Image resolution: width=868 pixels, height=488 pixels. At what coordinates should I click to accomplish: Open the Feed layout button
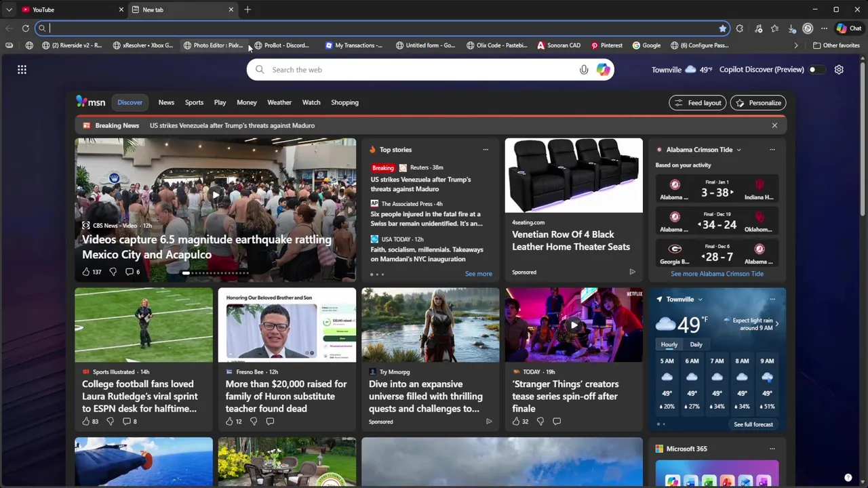tap(698, 103)
